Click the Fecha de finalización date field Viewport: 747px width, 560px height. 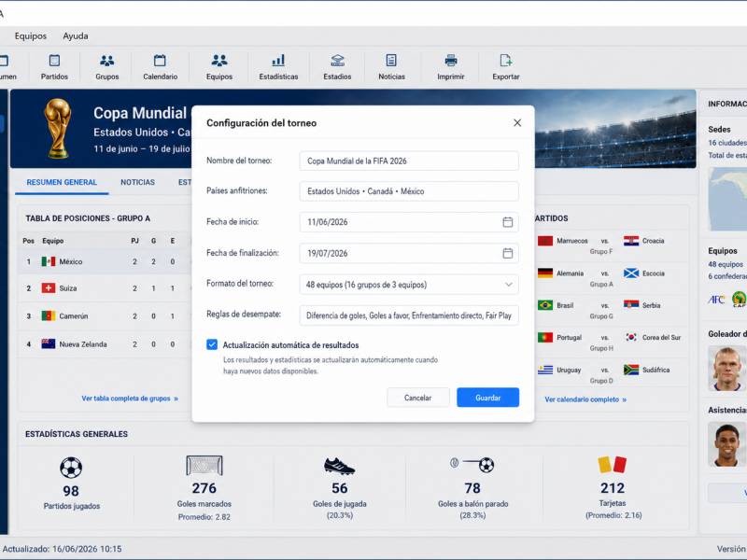pyautogui.click(x=409, y=253)
